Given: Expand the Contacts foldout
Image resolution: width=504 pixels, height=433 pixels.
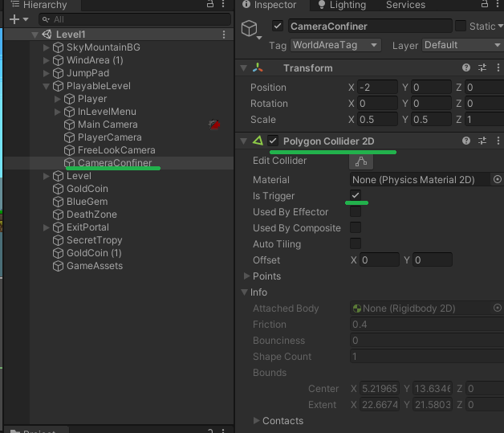Looking at the screenshot, I should [x=256, y=420].
